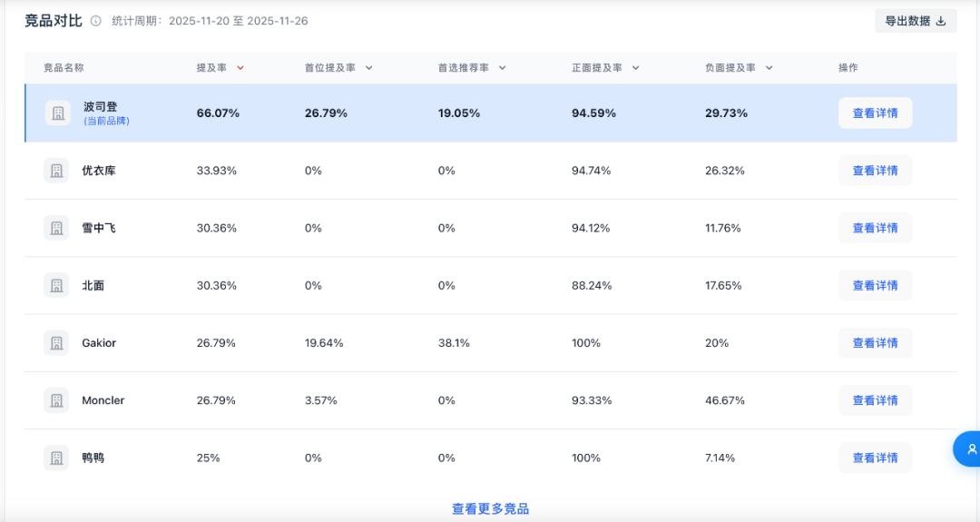Image resolution: width=980 pixels, height=522 pixels.
Task: Click 鸭鸭's 7.14% negative rate
Action: [x=720, y=458]
